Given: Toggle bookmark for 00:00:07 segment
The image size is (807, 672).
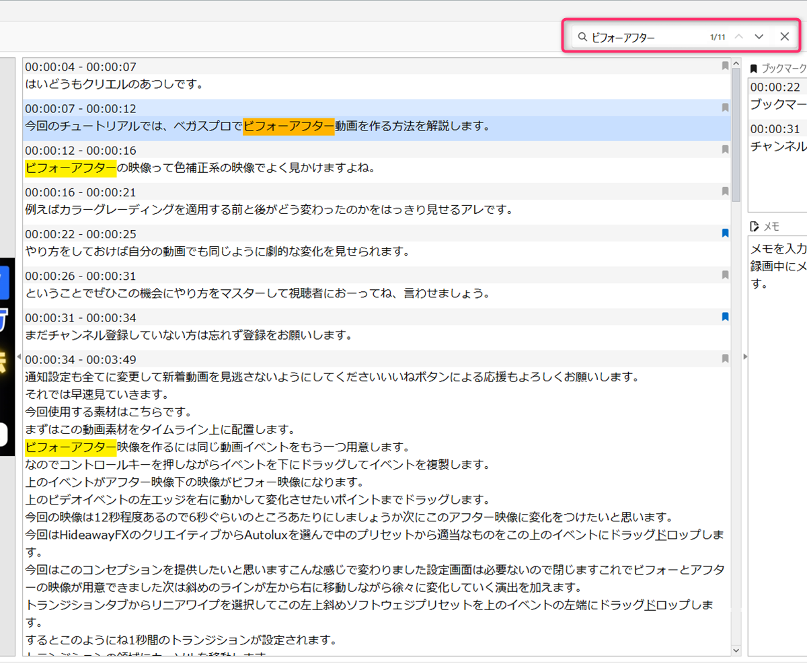Looking at the screenshot, I should click(725, 108).
